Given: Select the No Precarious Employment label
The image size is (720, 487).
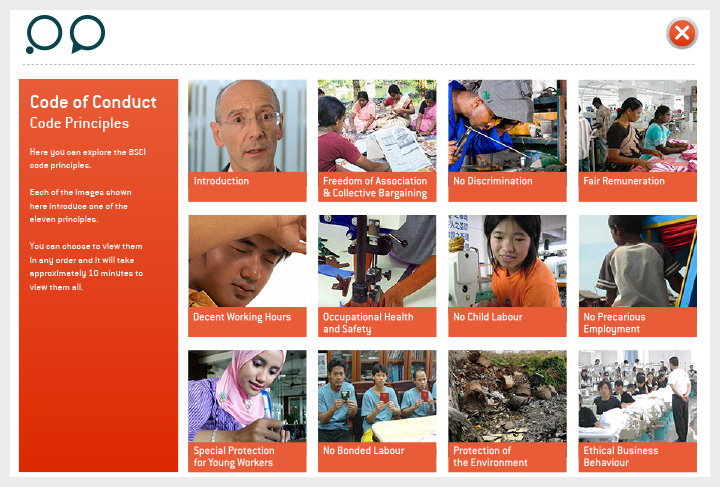Looking at the screenshot, I should point(614,323).
